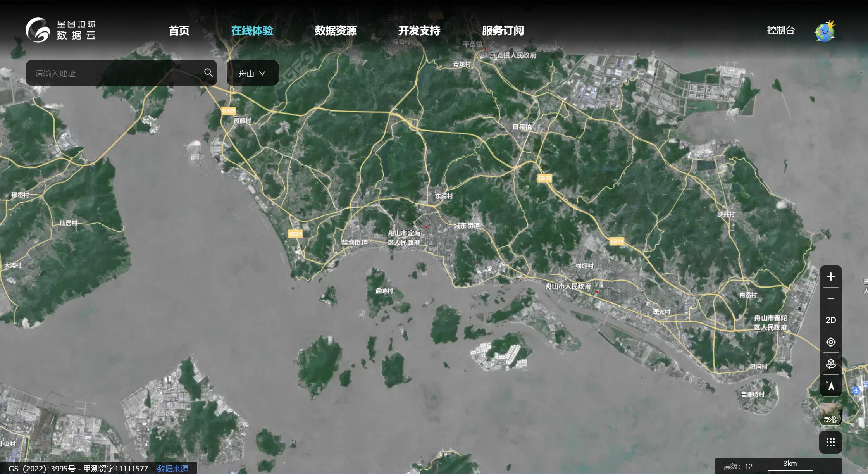Click the G329 road shield near 司前村

pos(229,110)
